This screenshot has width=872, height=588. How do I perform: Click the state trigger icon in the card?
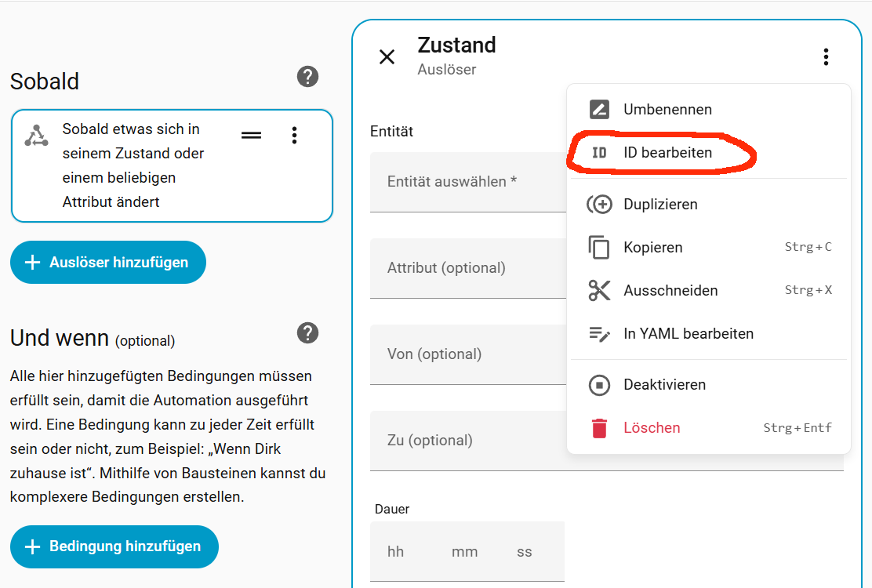[x=36, y=136]
